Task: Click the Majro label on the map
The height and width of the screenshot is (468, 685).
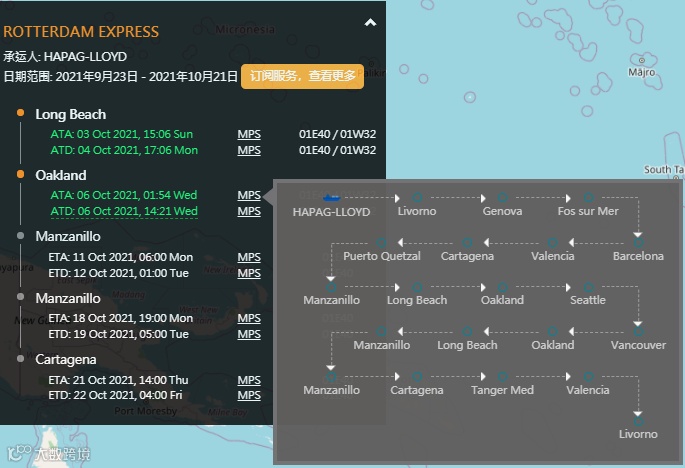Action: [642, 72]
